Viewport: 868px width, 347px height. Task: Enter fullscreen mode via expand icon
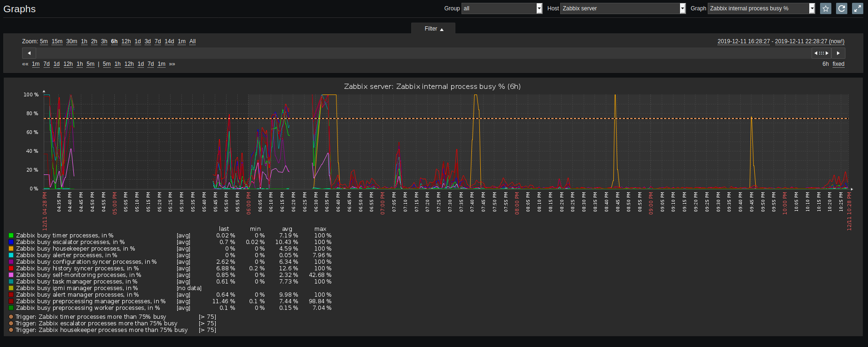coord(858,8)
